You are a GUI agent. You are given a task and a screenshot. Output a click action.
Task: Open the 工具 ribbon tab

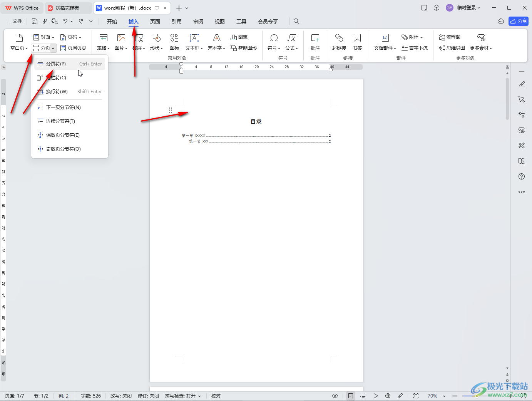pyautogui.click(x=241, y=22)
